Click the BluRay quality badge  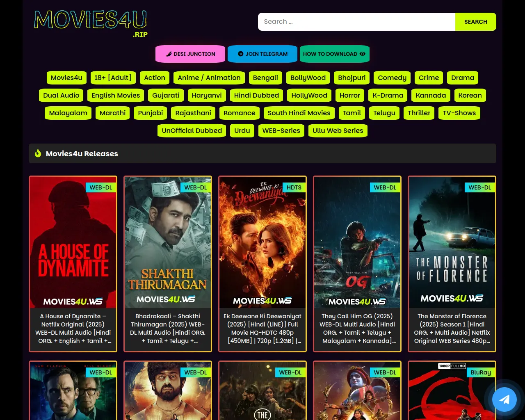point(480,372)
